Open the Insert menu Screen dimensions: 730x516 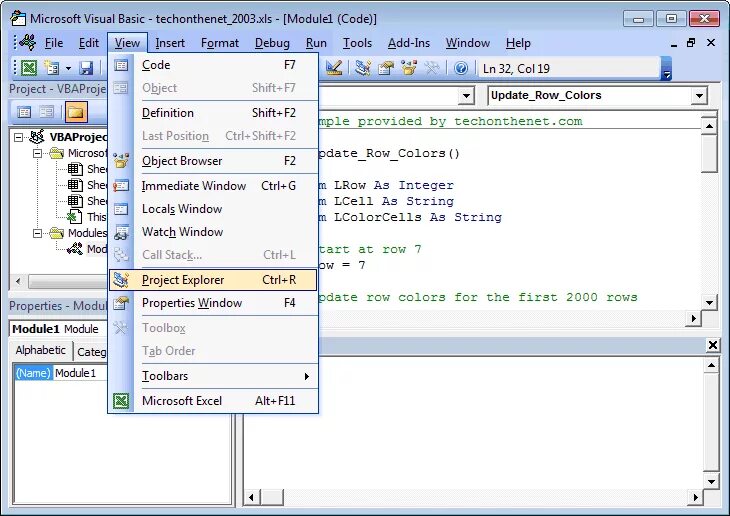click(170, 43)
